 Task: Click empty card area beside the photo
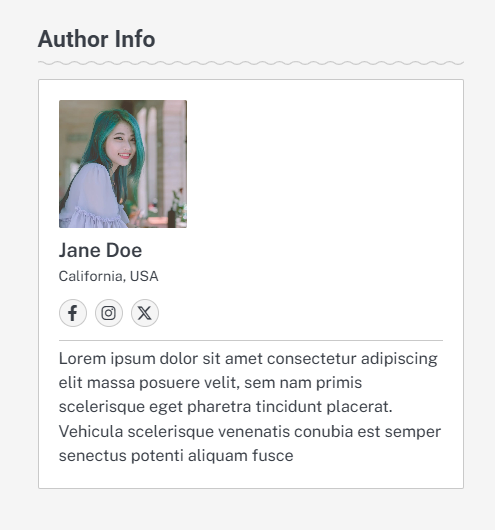point(314,164)
